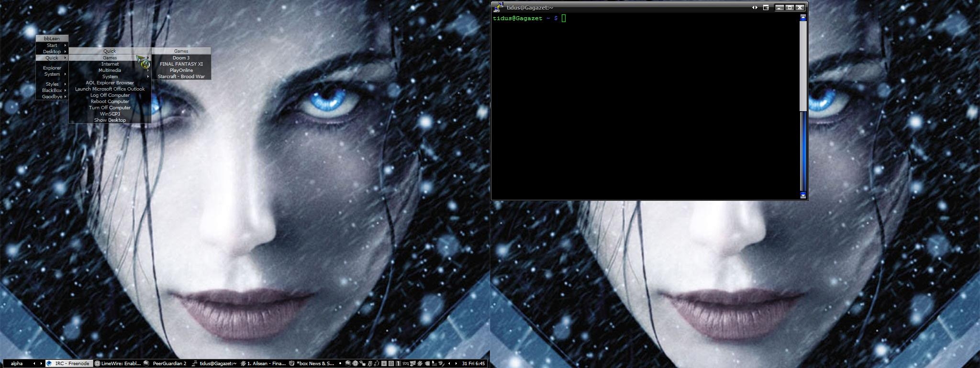The width and height of the screenshot is (980, 368).
Task: Switch to IRC - Freenode taskbar window
Action: 69,364
